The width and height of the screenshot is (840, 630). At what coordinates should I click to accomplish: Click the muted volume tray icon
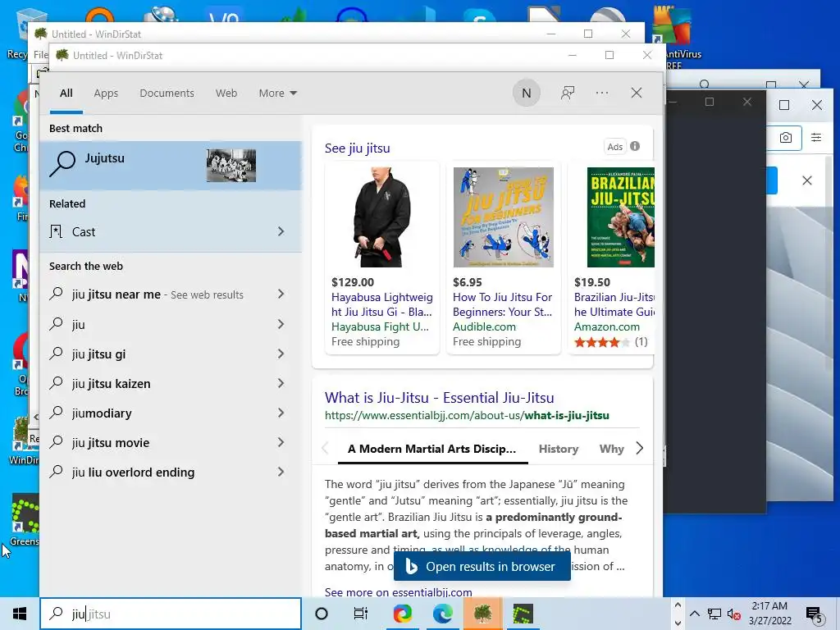pyautogui.click(x=734, y=614)
